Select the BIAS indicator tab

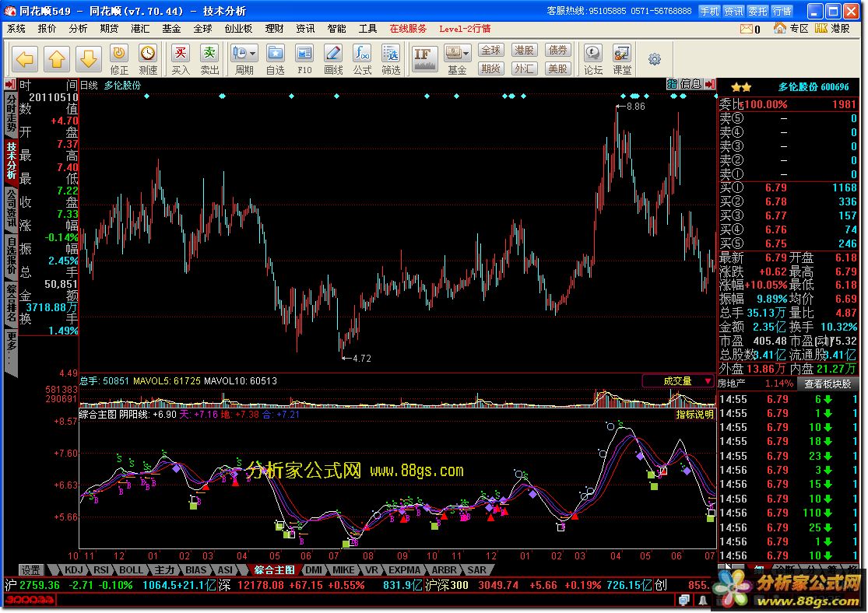pyautogui.click(x=195, y=570)
